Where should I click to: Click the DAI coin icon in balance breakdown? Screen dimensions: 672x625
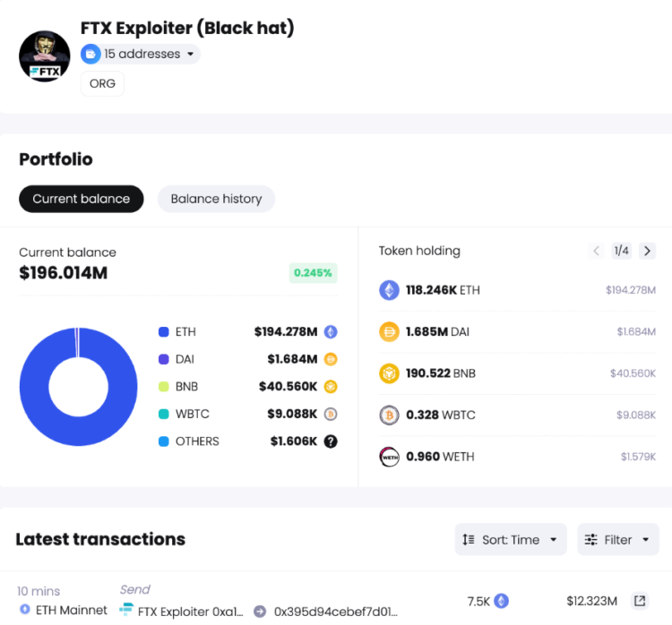click(x=331, y=359)
